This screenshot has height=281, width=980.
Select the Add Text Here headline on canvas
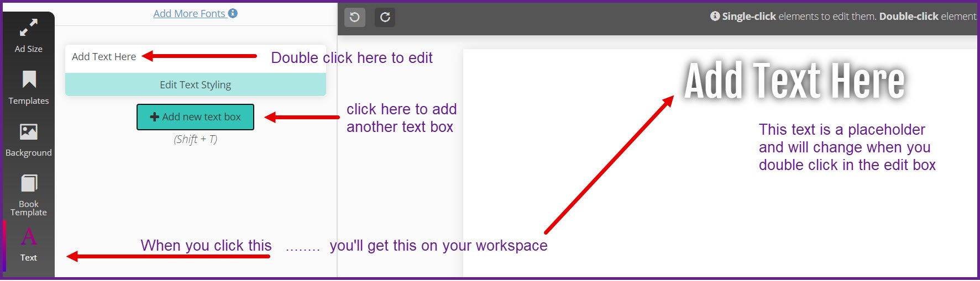tap(794, 81)
